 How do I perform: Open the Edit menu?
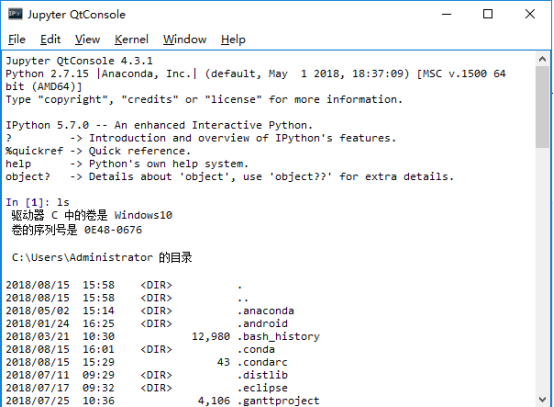point(50,39)
